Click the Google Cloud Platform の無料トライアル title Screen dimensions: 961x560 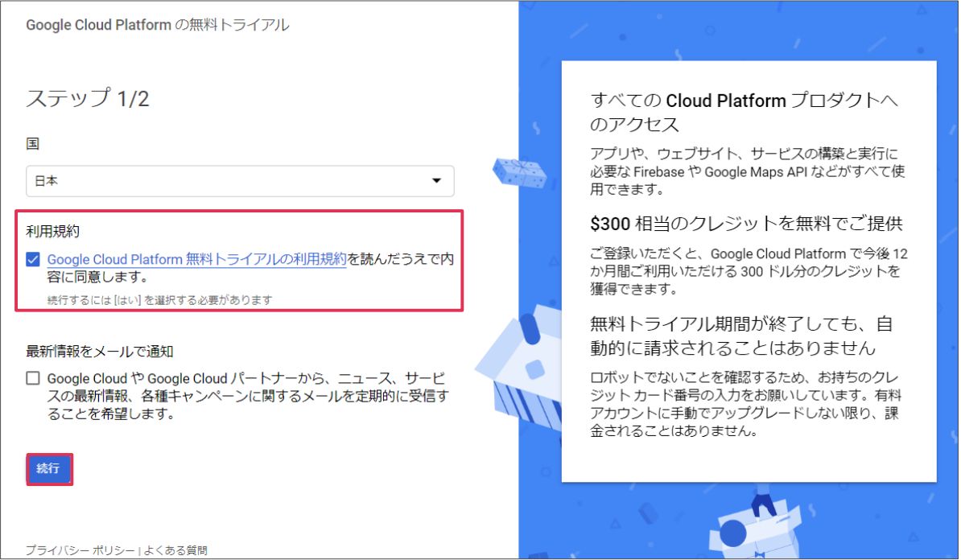[x=158, y=25]
